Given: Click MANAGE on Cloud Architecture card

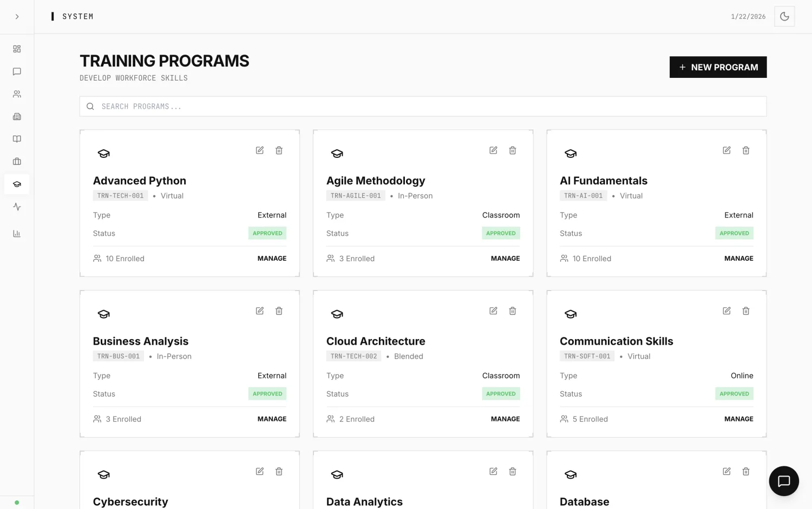Looking at the screenshot, I should pyautogui.click(x=505, y=419).
